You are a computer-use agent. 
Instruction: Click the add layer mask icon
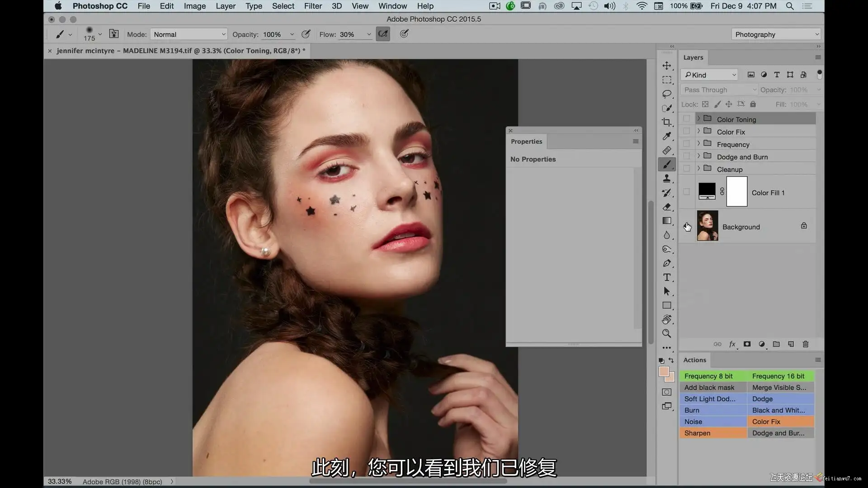coord(747,344)
